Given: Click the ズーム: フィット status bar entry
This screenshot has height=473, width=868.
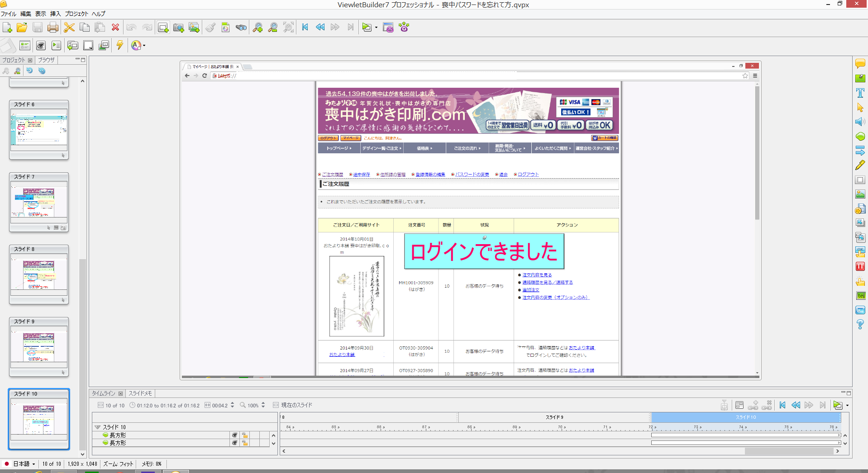Looking at the screenshot, I should tap(118, 464).
